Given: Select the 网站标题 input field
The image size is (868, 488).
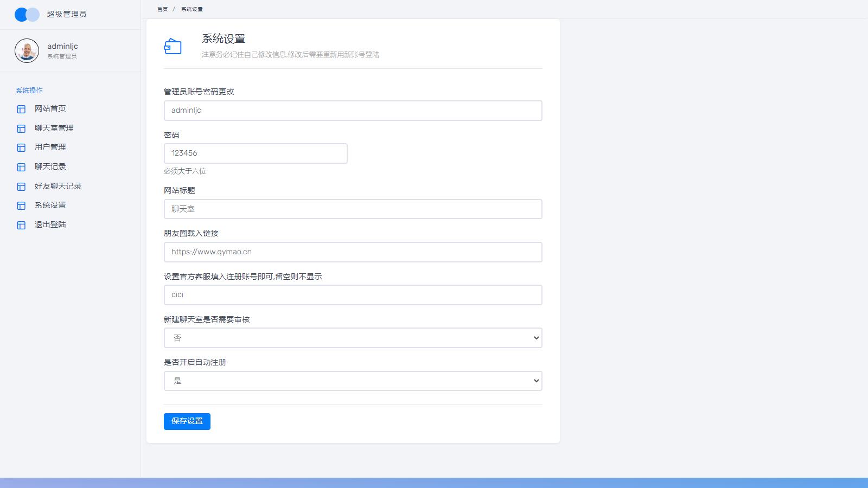Looking at the screenshot, I should click(353, 209).
